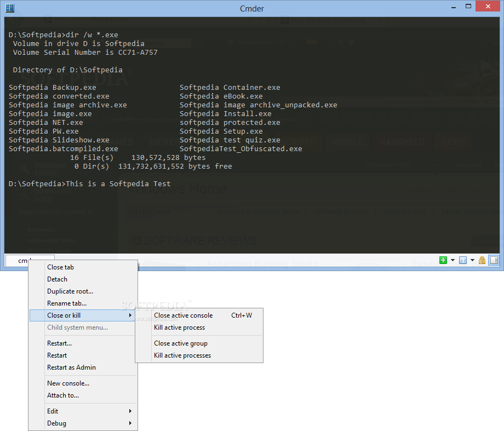504x431 pixels.
Task: Select Close active console
Action: pos(199,315)
